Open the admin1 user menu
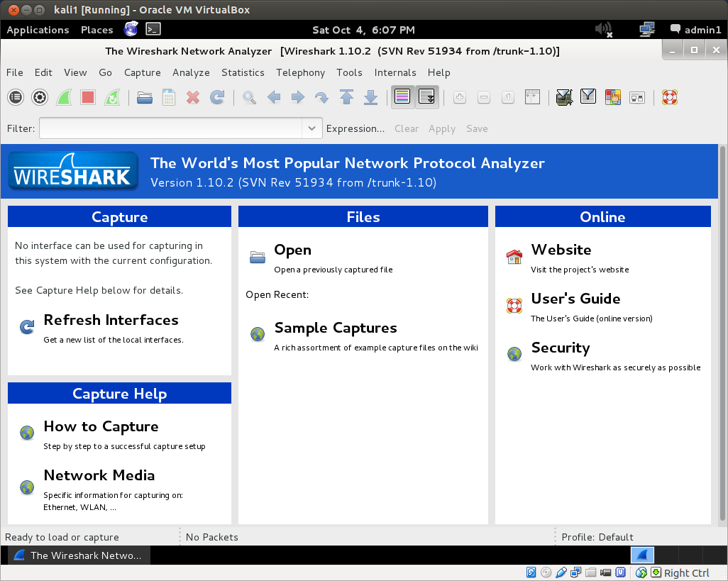This screenshot has height=581, width=728. click(x=695, y=30)
